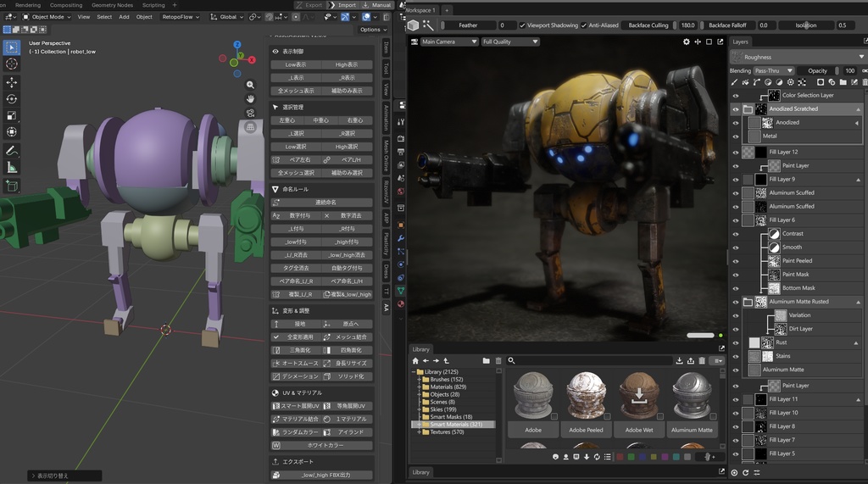Select the Measure tool in Blender
Image resolution: width=868 pixels, height=484 pixels.
click(11, 167)
